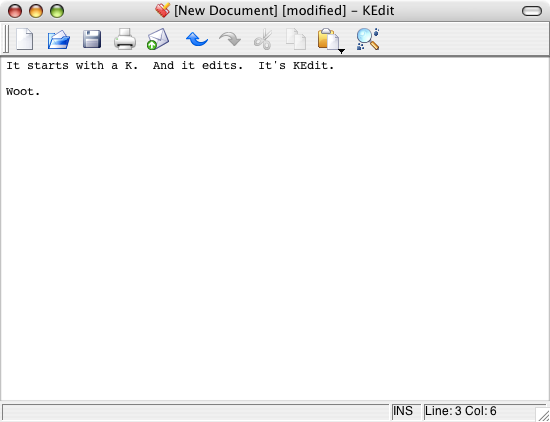Save document using floppy disk icon

click(92, 39)
